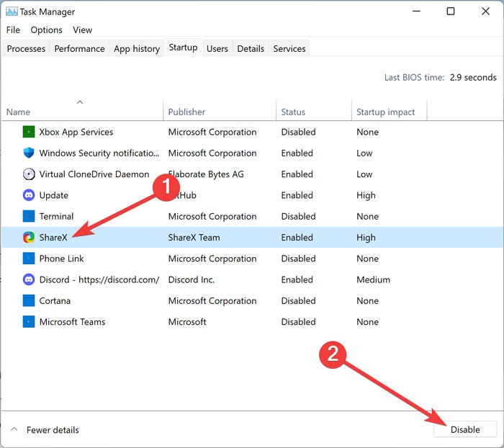Screen dimensions: 504x448
Task: Click the Discord icon beside Update
Action: pos(29,195)
